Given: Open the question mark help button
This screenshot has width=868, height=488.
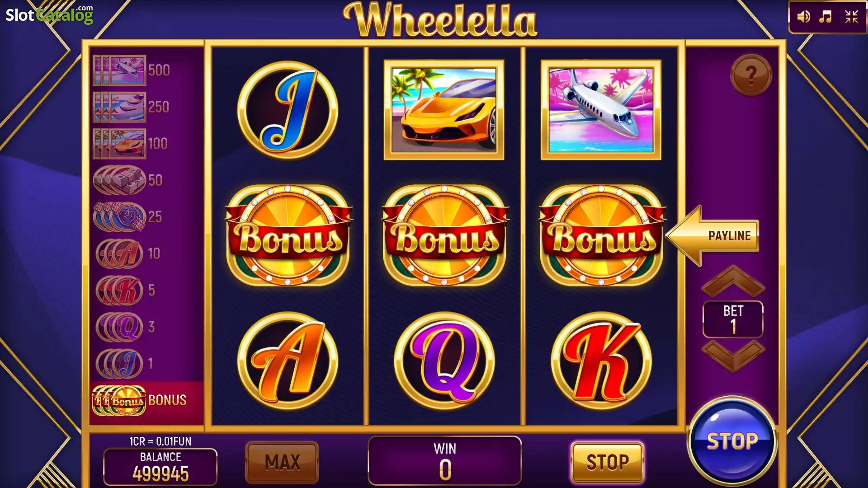Looking at the screenshot, I should [751, 75].
